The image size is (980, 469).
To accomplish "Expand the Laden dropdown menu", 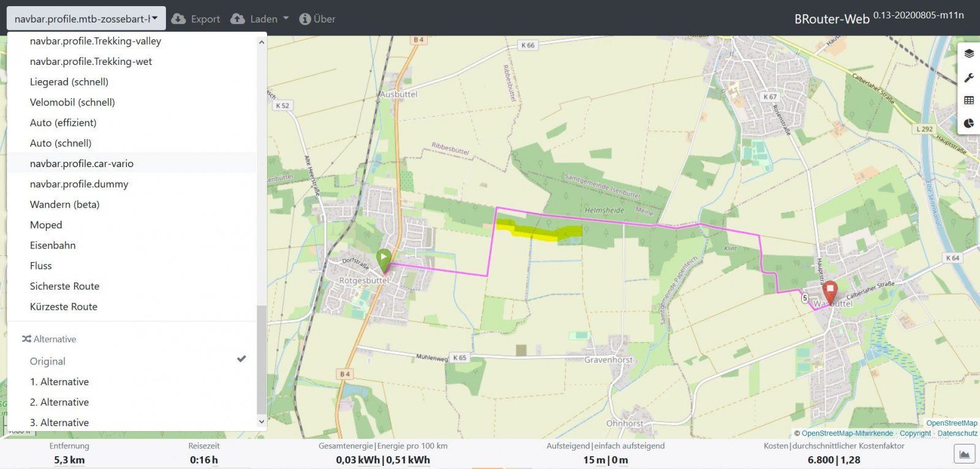I will point(260,19).
